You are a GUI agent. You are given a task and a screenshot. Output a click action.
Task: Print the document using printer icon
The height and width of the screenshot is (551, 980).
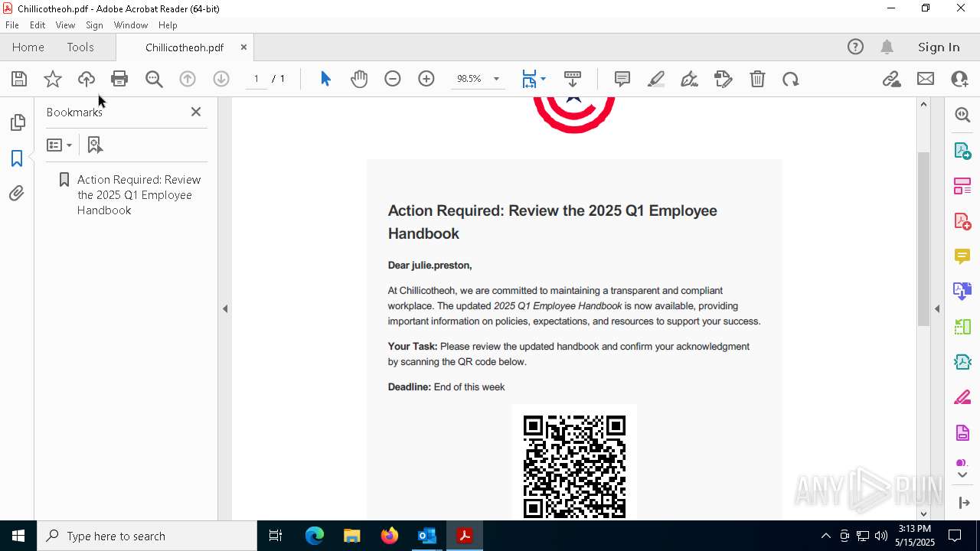tap(119, 79)
